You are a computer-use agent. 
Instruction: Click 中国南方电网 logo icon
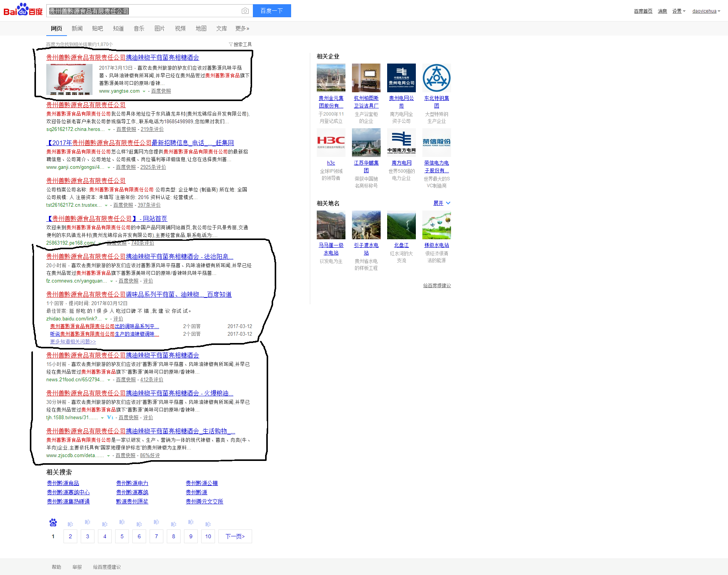(401, 142)
